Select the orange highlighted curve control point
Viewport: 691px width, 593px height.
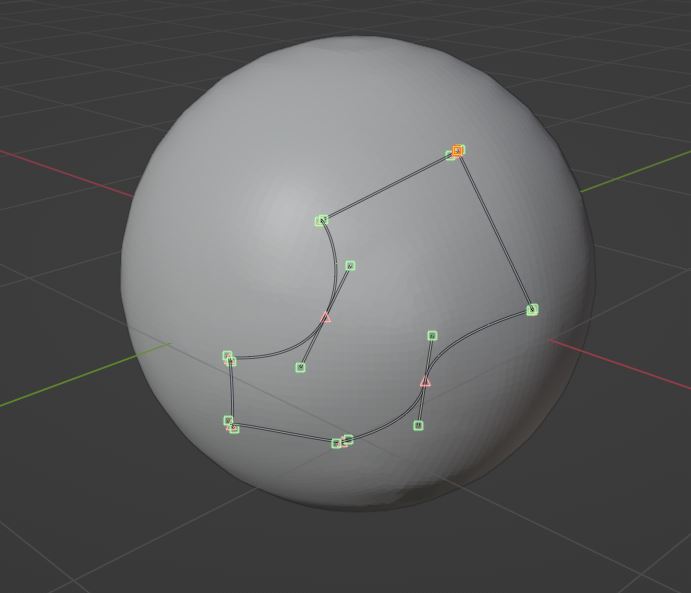(x=457, y=151)
